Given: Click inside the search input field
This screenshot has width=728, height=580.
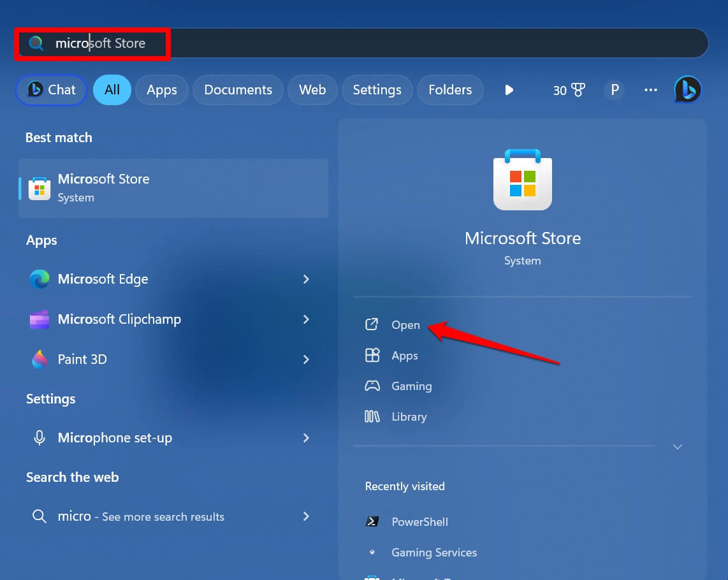Looking at the screenshot, I should coord(191,43).
